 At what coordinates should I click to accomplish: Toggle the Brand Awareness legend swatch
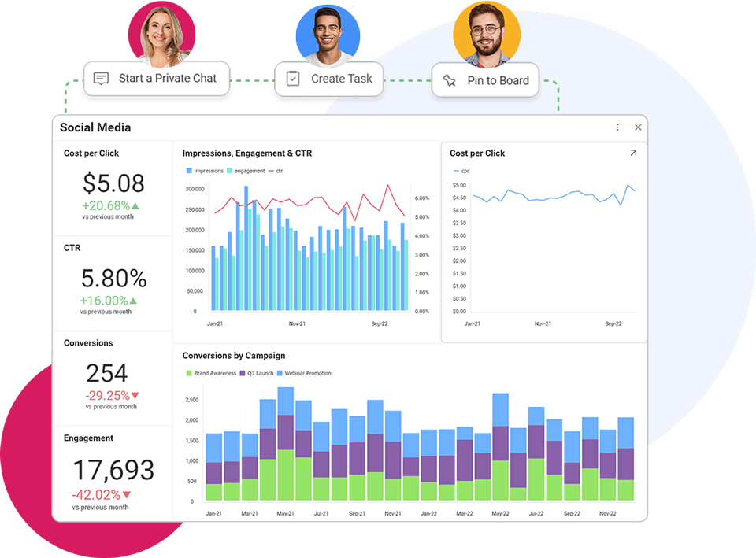[189, 373]
